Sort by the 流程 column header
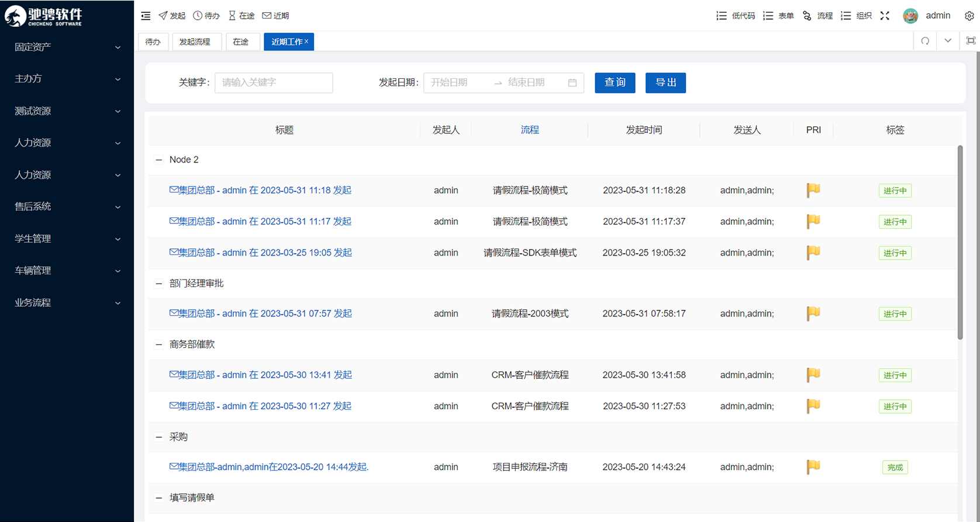Screen dimensions: 980x522 [530, 130]
